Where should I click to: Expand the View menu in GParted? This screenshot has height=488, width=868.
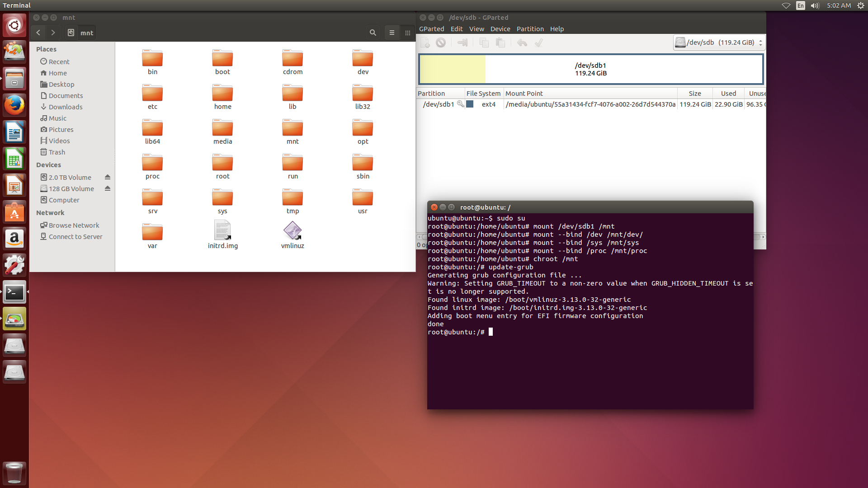point(476,28)
